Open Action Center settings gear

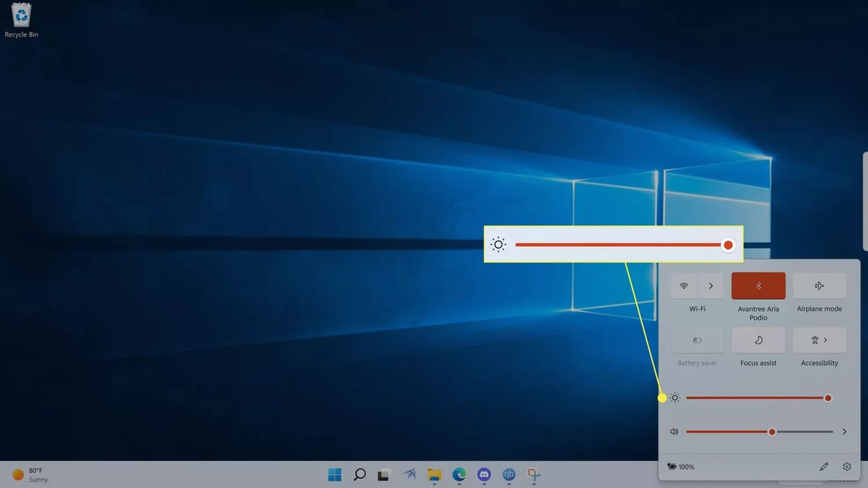tap(847, 467)
